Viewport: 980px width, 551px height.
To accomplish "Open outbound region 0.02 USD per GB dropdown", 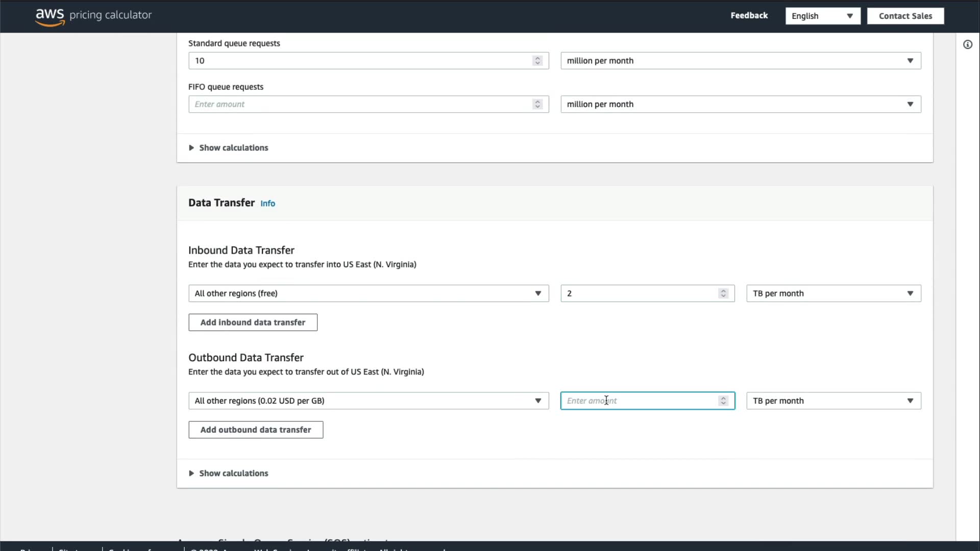I will tap(368, 401).
